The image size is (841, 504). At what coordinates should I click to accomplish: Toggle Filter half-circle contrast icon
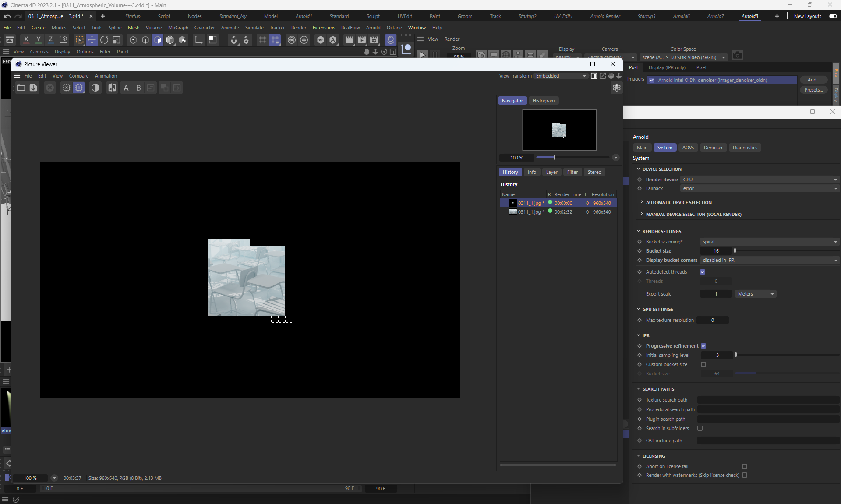[x=95, y=88]
